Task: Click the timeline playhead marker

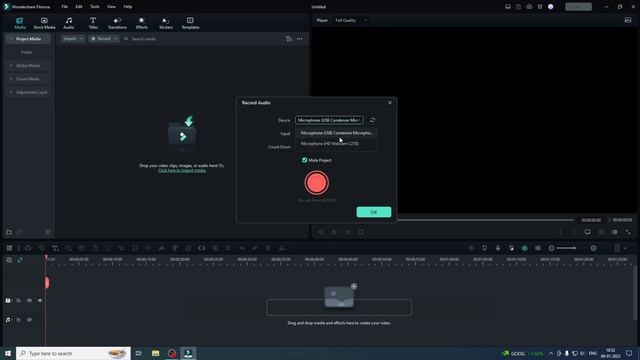Action: point(47,282)
